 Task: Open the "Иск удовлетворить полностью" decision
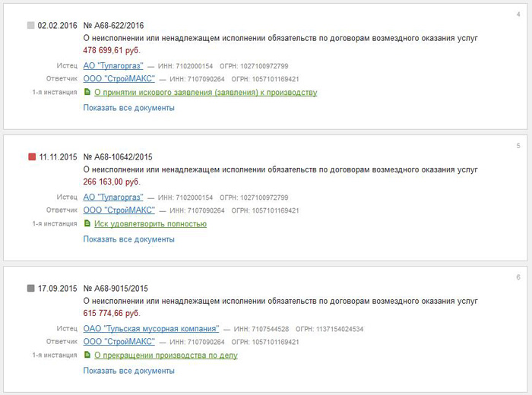click(150, 224)
